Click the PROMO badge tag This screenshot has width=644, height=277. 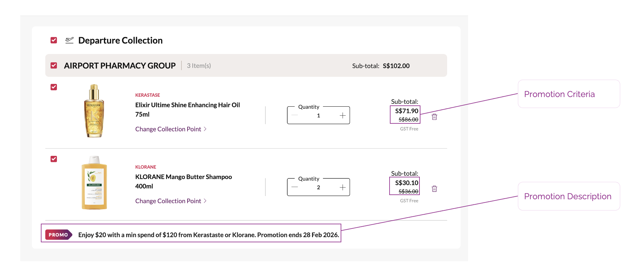pyautogui.click(x=59, y=235)
